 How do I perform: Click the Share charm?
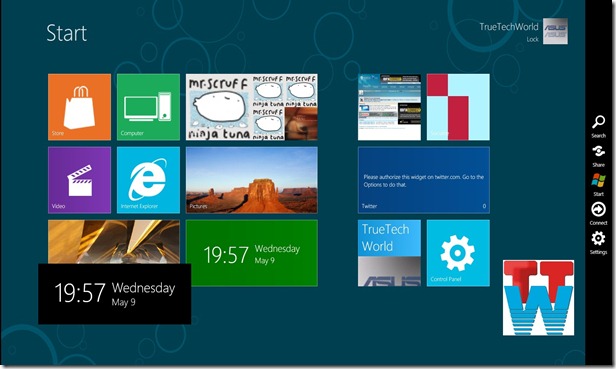click(598, 156)
